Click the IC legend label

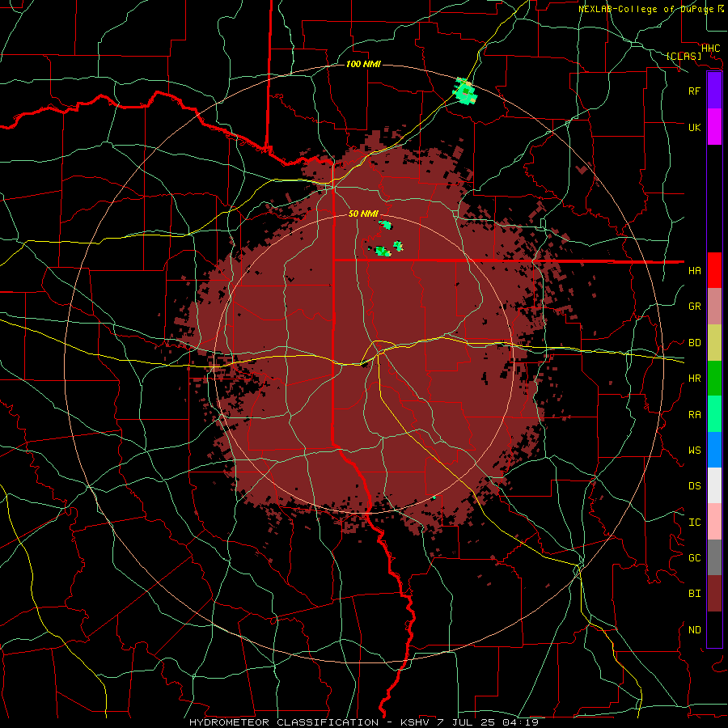pyautogui.click(x=695, y=522)
